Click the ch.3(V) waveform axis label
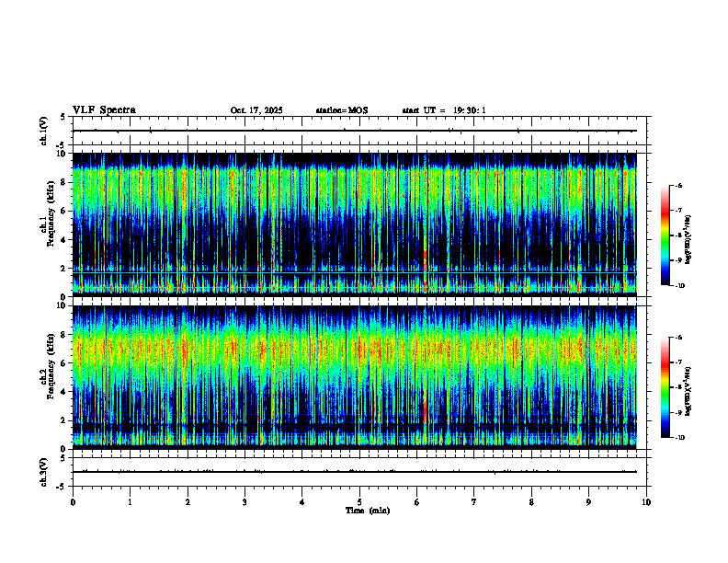 pyautogui.click(x=43, y=472)
